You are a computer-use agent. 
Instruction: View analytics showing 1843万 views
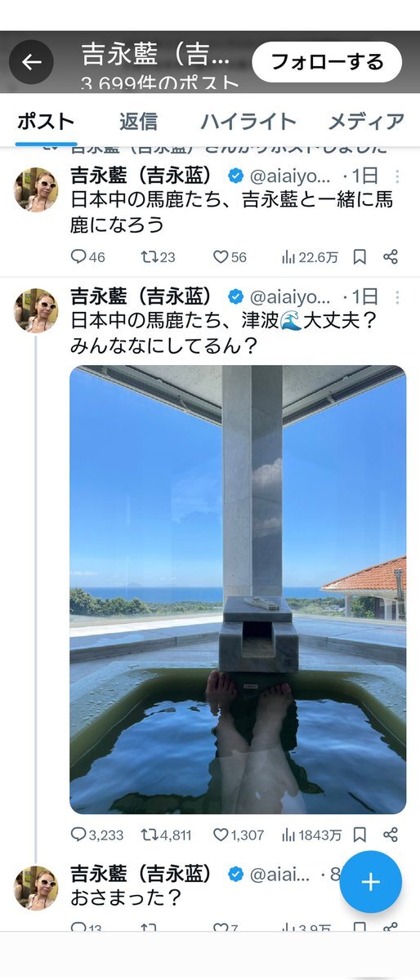311,835
